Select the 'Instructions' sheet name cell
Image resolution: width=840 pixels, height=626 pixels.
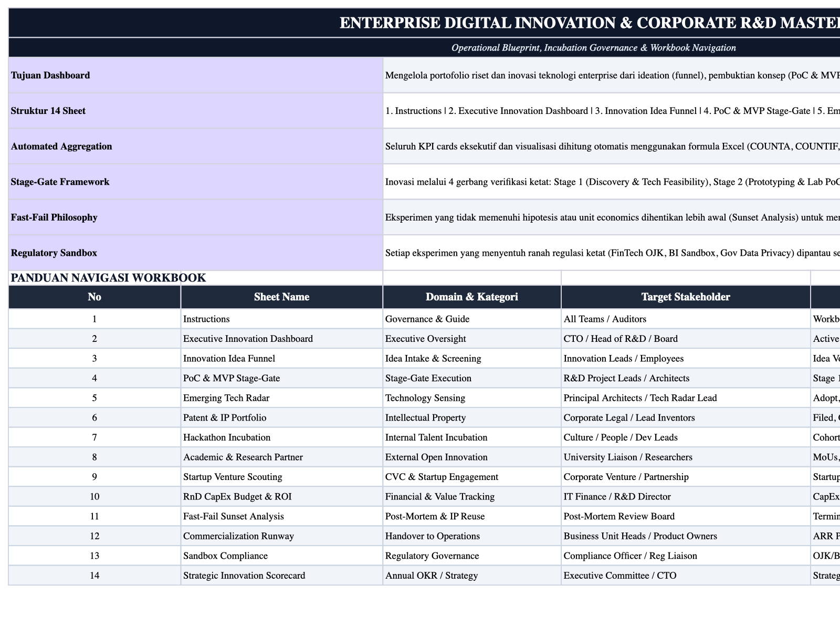(x=282, y=319)
